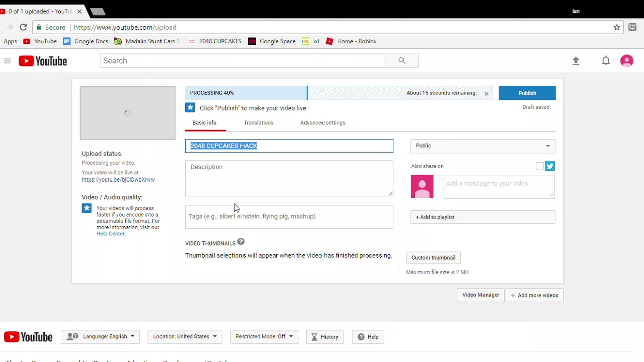Image resolution: width=644 pixels, height=362 pixels.
Task: Click the Secure padlock site info
Action: tap(51, 27)
